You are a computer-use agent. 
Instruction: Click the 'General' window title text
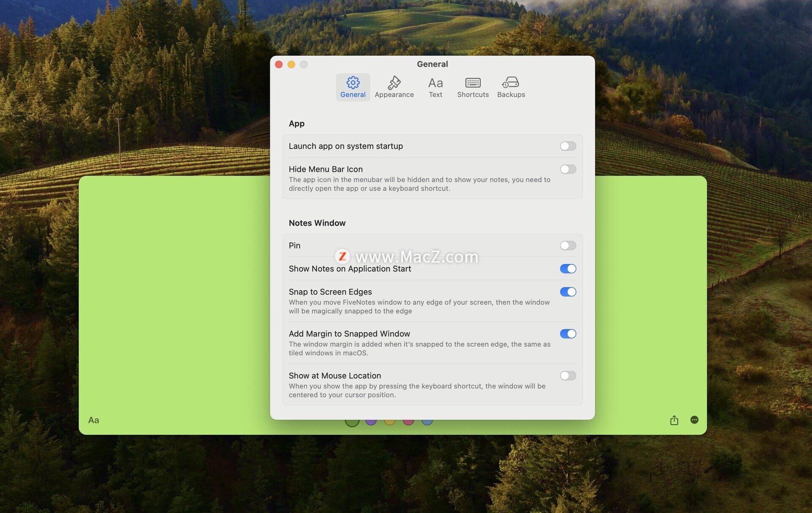[432, 64]
